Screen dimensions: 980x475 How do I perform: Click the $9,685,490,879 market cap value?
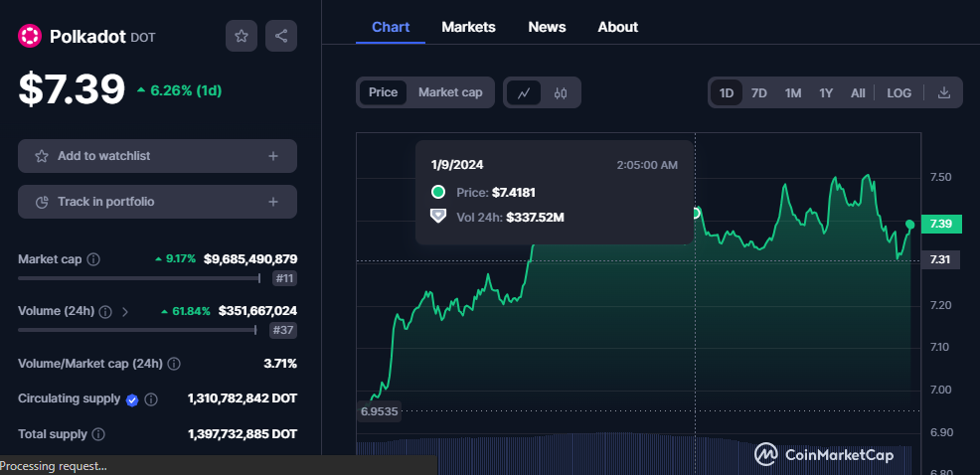click(250, 258)
